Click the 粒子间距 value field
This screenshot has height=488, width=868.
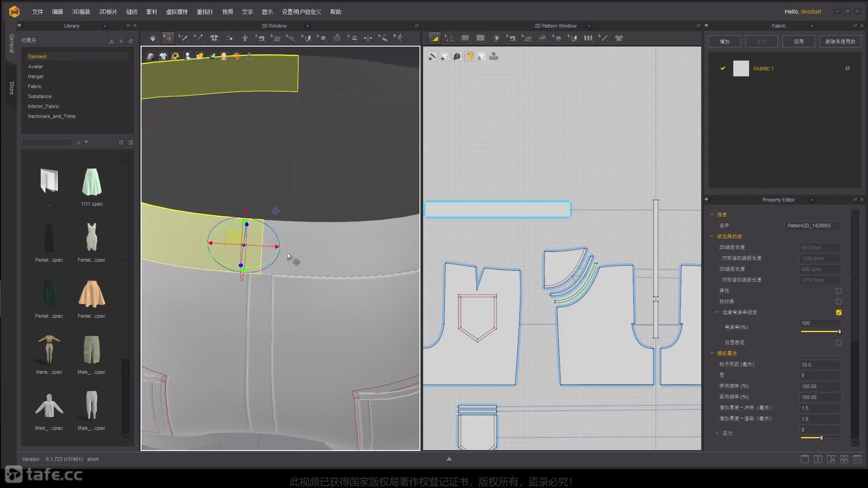[820, 365]
